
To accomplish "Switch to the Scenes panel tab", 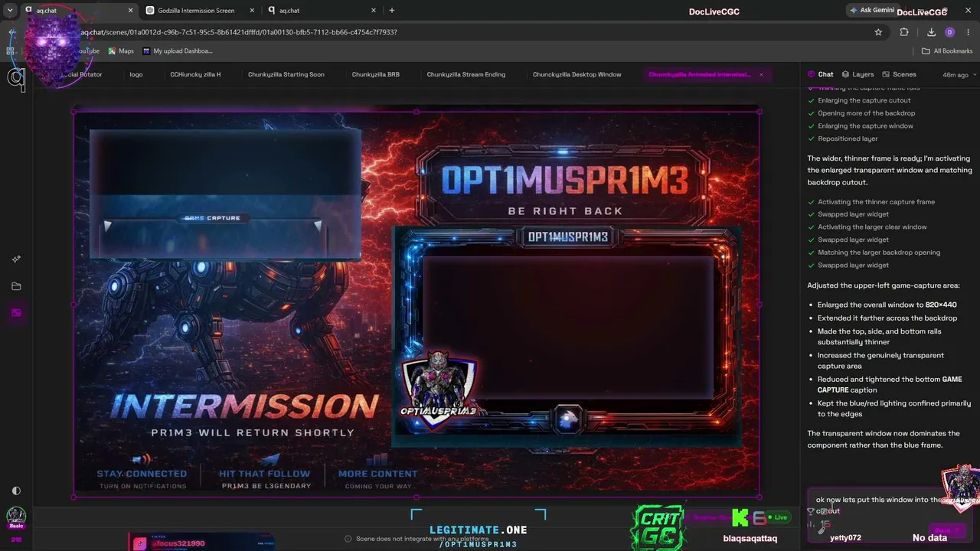I will (x=899, y=74).
